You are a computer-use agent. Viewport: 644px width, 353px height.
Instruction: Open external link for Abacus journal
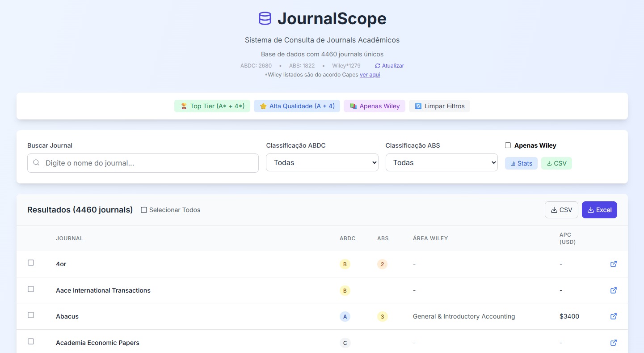(614, 316)
